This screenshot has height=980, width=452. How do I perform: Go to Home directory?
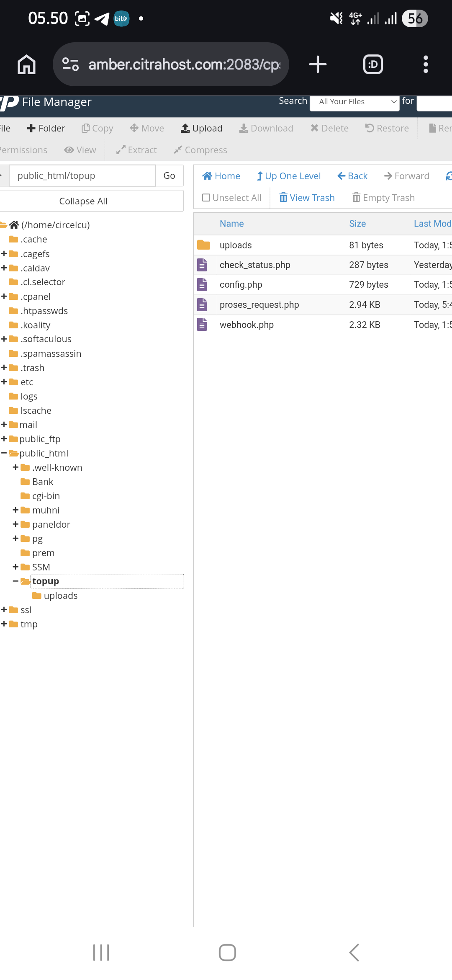(x=221, y=176)
